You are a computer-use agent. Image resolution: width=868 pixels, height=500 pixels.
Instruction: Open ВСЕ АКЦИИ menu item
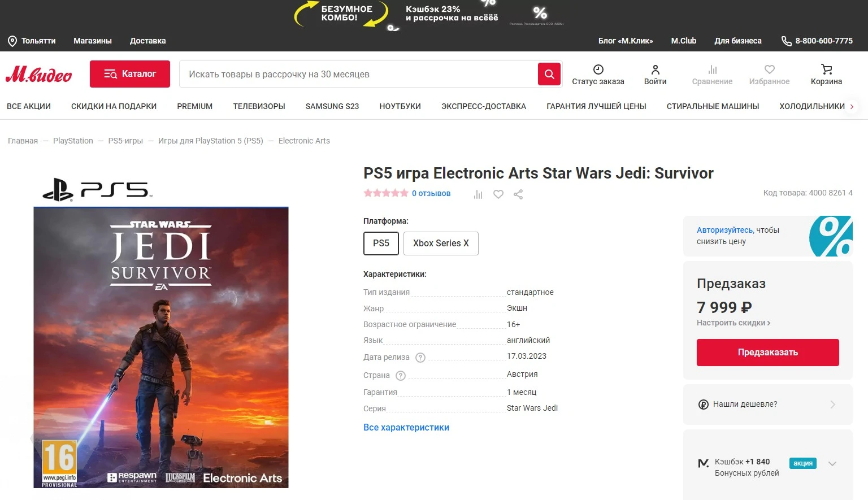29,106
